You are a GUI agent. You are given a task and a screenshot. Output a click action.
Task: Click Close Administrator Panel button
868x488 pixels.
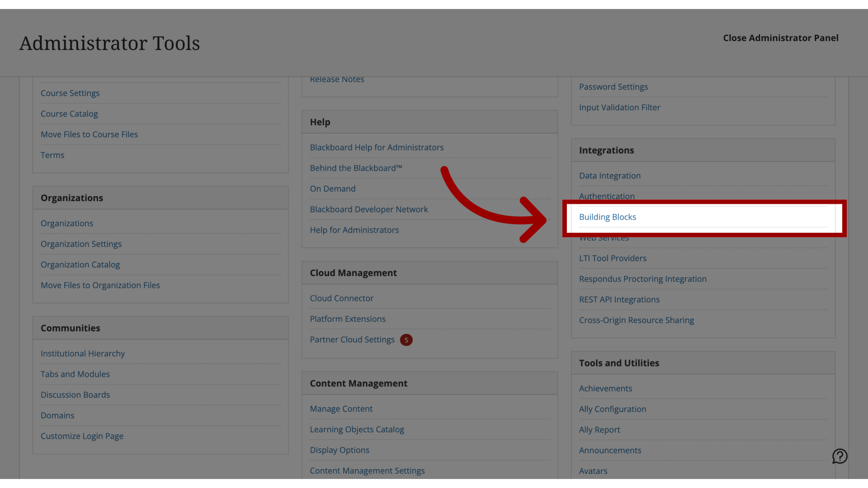pyautogui.click(x=781, y=38)
